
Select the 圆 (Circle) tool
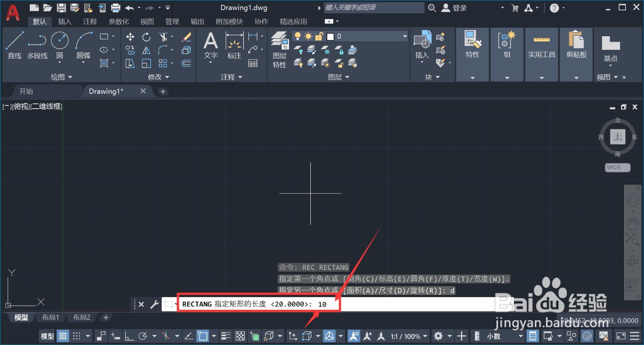pos(60,45)
